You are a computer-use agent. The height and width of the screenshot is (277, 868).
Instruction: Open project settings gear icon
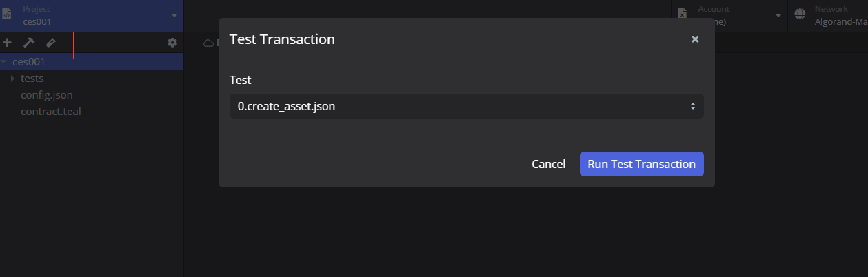point(172,43)
